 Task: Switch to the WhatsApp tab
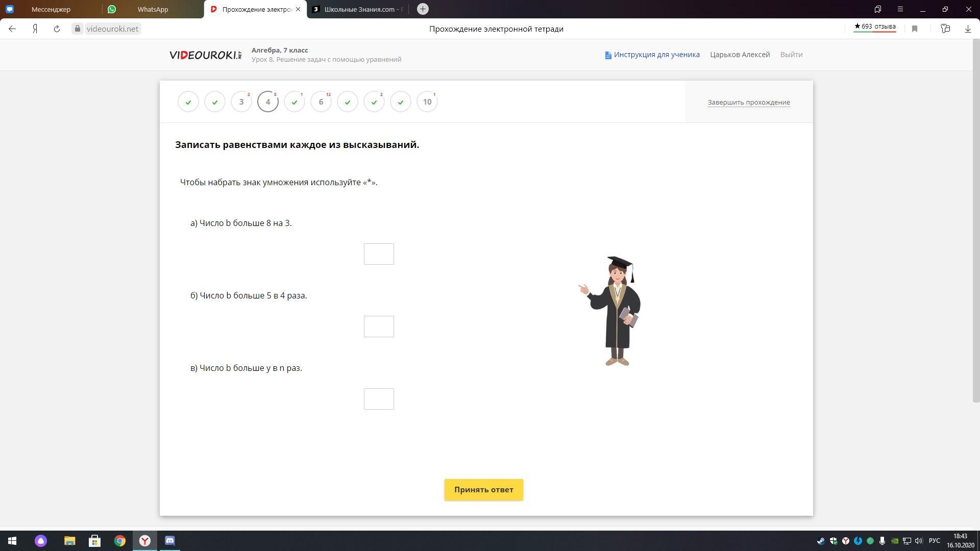153,9
